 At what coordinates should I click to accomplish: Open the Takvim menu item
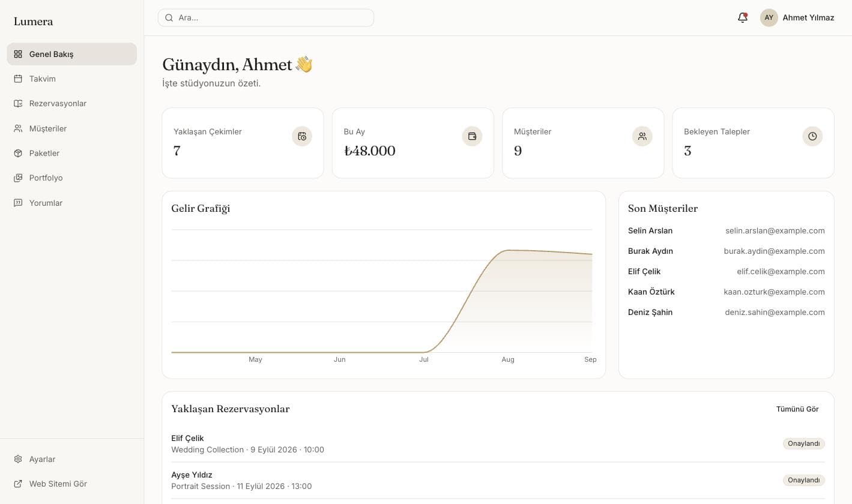click(x=72, y=79)
